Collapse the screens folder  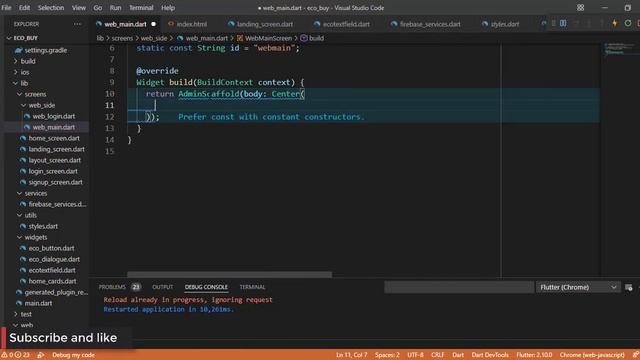click(x=35, y=94)
